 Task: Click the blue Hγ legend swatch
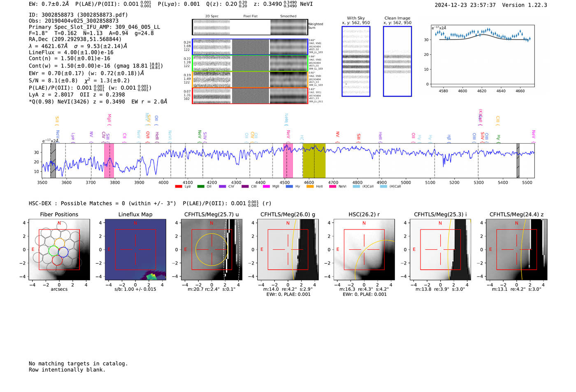pyautogui.click(x=289, y=186)
